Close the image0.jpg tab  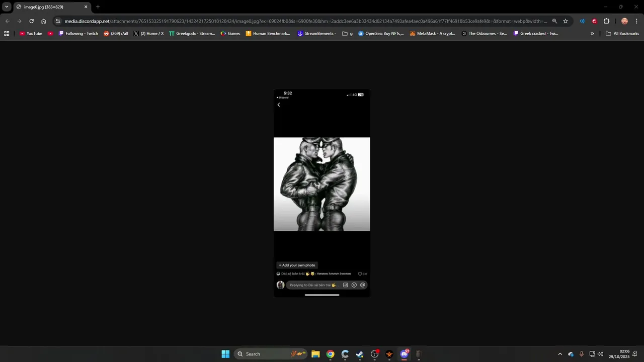pos(86,7)
